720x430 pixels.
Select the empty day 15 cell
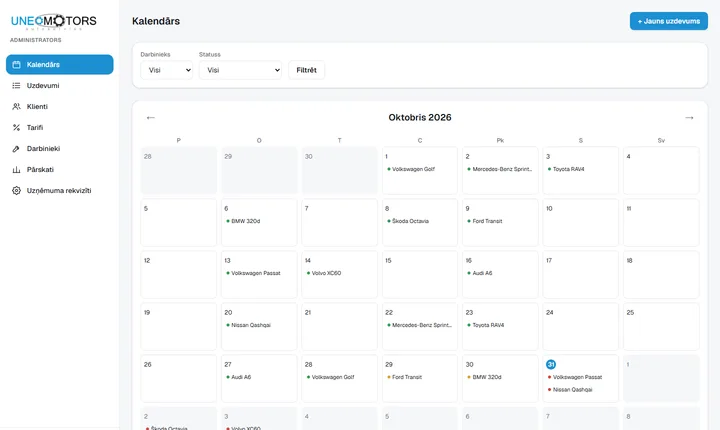tap(420, 274)
